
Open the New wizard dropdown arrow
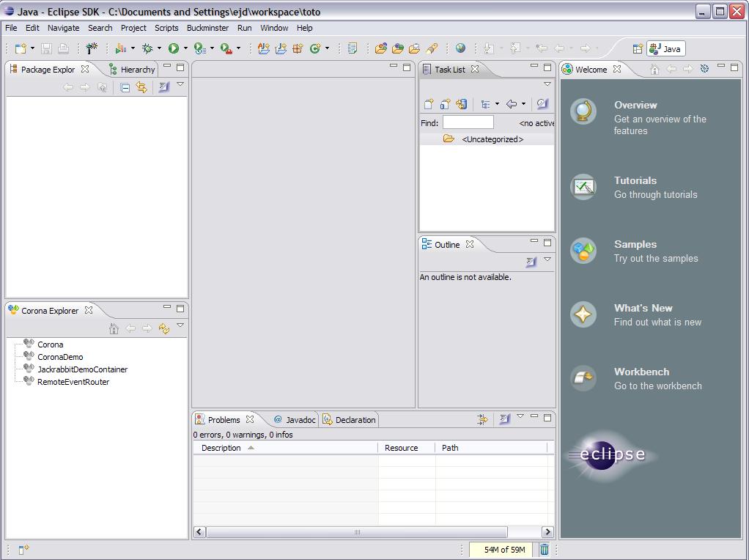[32, 48]
